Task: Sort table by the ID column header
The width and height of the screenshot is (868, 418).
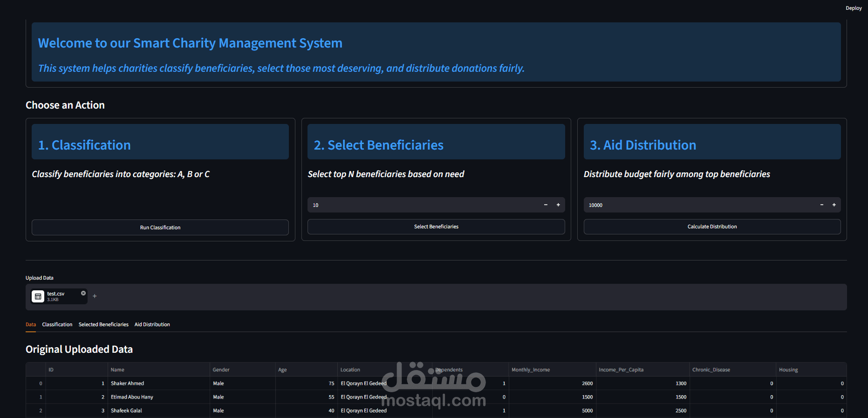Action: pyautogui.click(x=76, y=370)
